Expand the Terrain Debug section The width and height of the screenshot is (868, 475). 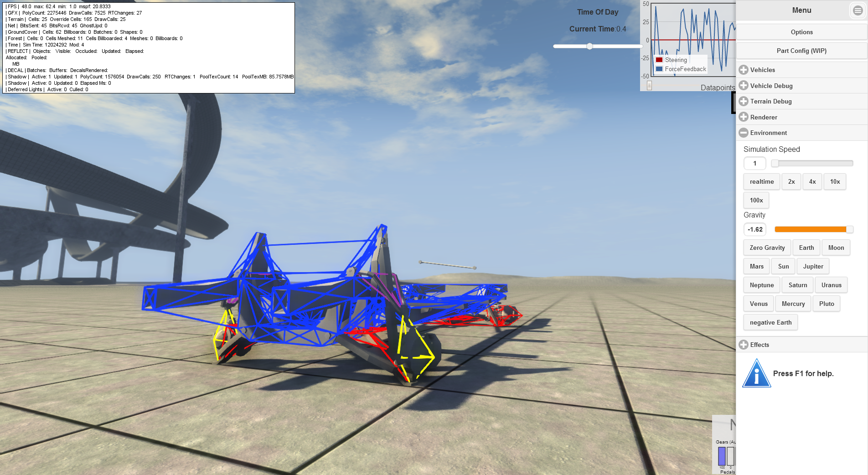[801, 101]
